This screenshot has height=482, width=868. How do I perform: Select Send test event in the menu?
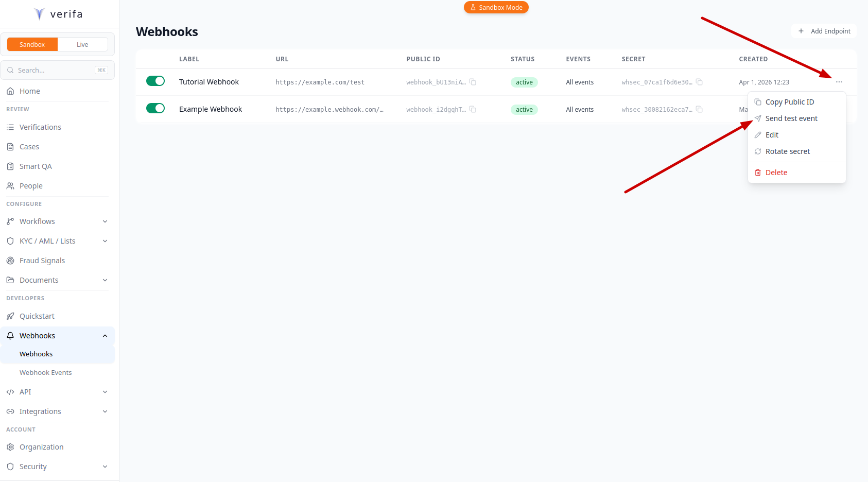[791, 118]
